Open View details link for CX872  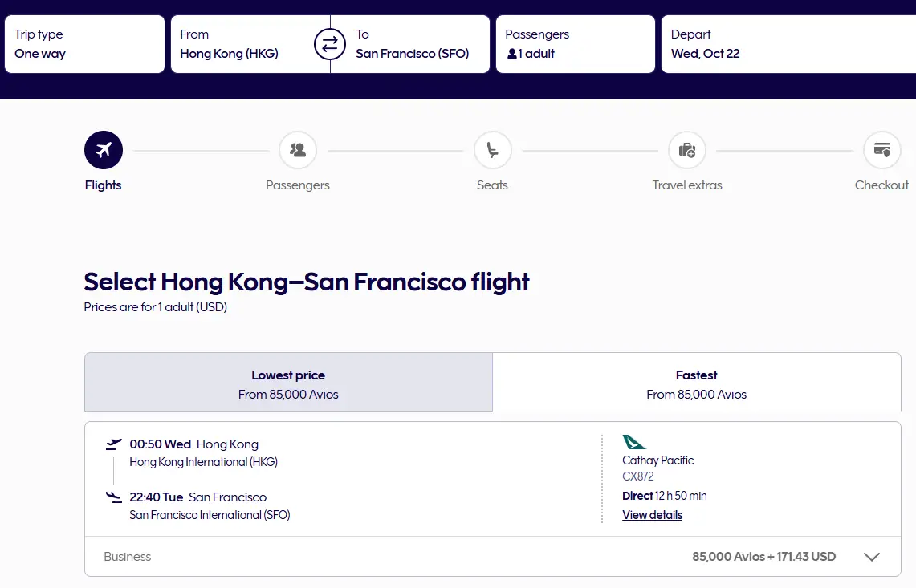(x=652, y=515)
